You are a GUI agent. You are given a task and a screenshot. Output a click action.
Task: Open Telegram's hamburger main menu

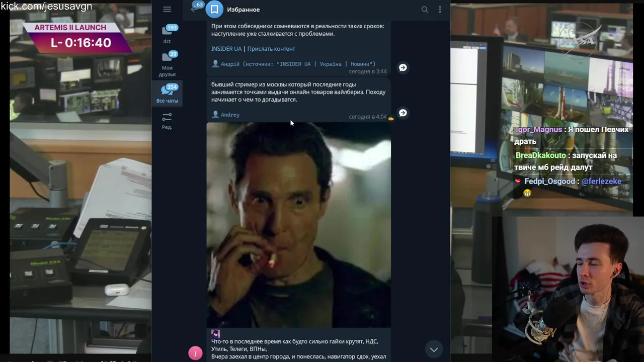click(x=167, y=9)
